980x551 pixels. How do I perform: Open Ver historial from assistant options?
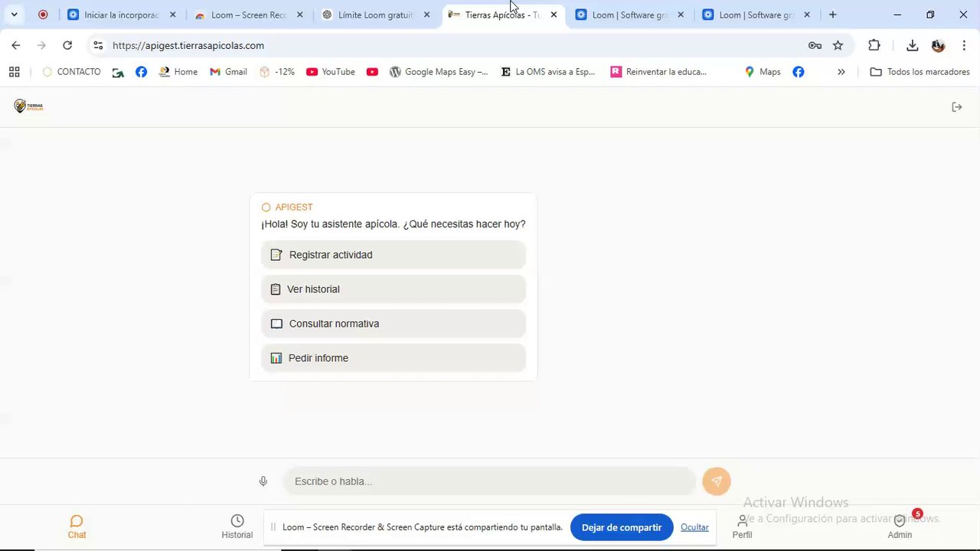(394, 289)
